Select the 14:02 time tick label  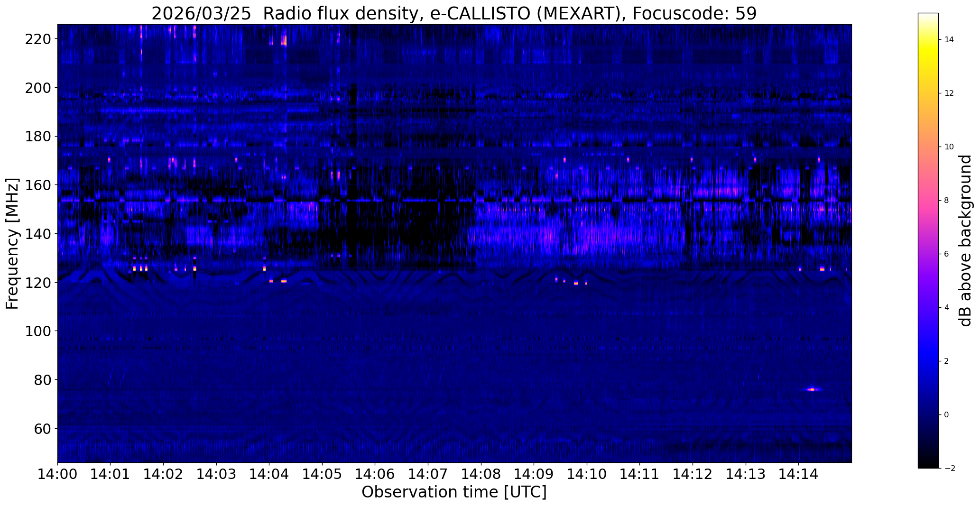point(164,474)
